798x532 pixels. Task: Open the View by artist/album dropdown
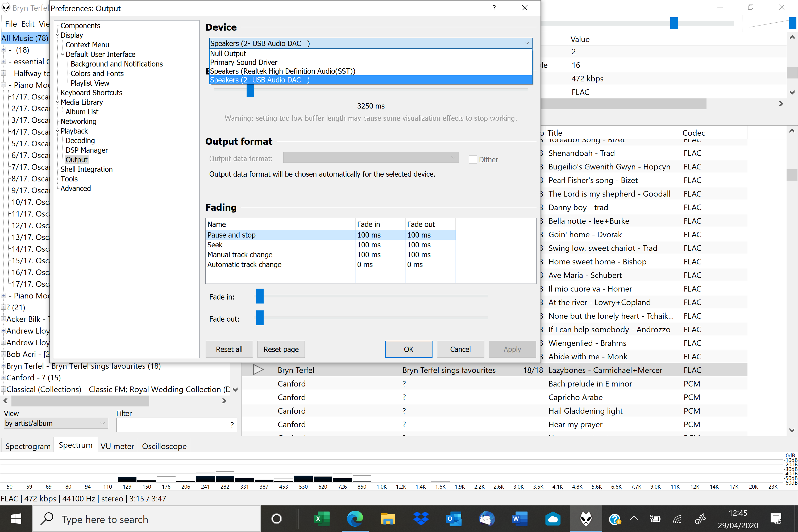point(56,423)
